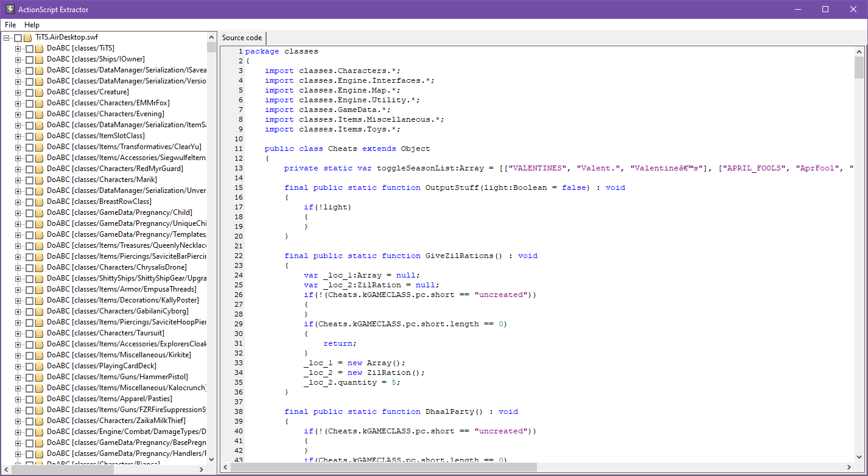Enable checkbox for classes/Characters/Marik
Screen dimensions: 868x476
29,180
